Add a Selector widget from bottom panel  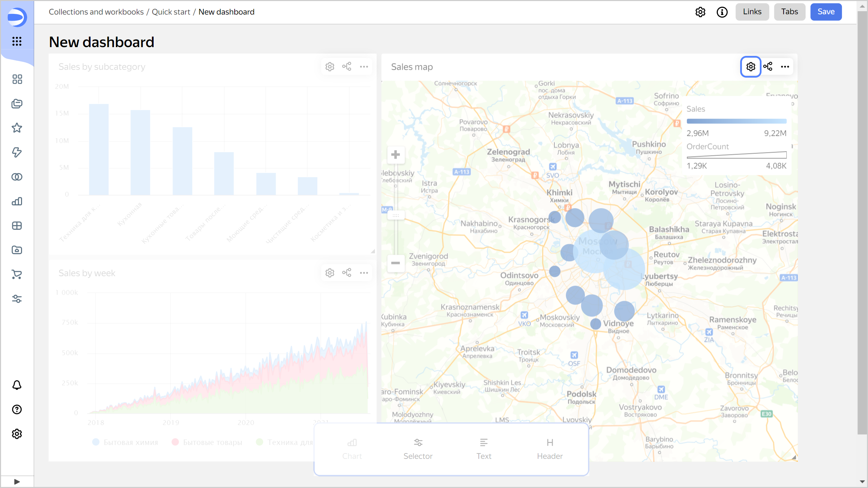418,449
